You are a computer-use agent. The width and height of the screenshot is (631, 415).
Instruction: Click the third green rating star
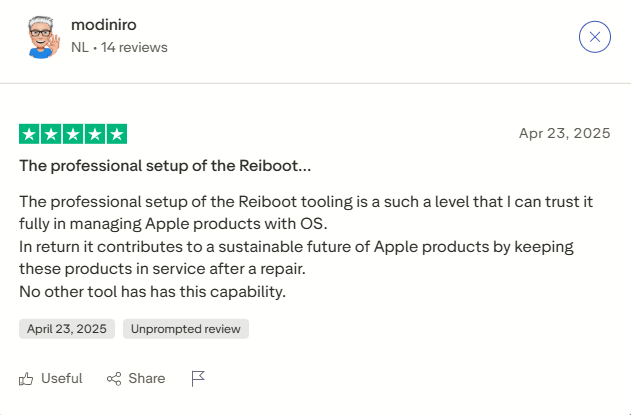click(73, 134)
